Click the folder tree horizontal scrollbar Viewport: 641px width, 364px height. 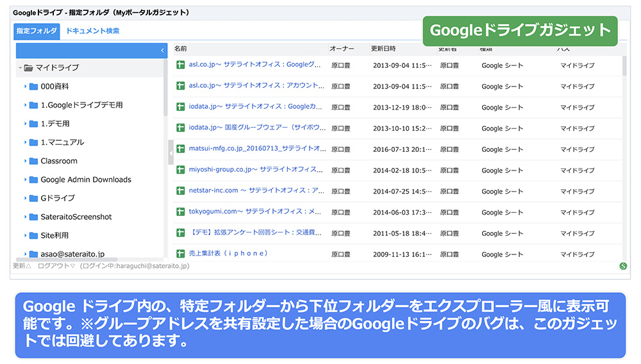[67, 260]
